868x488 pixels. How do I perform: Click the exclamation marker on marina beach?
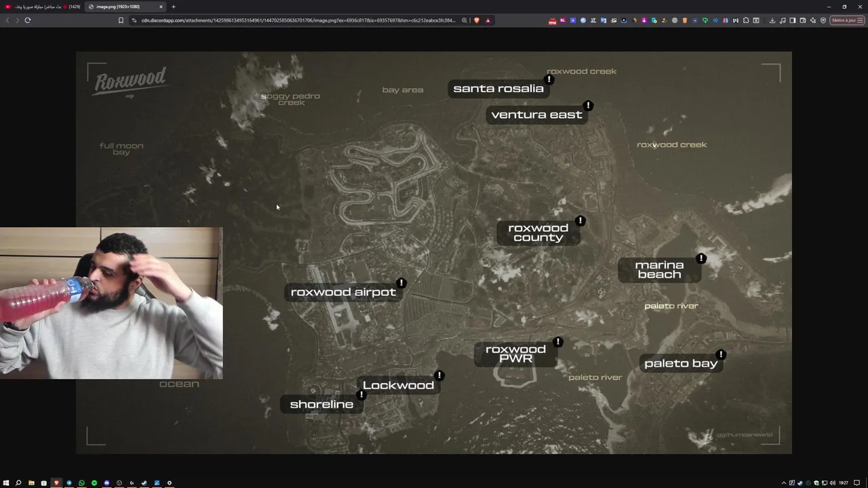click(701, 258)
